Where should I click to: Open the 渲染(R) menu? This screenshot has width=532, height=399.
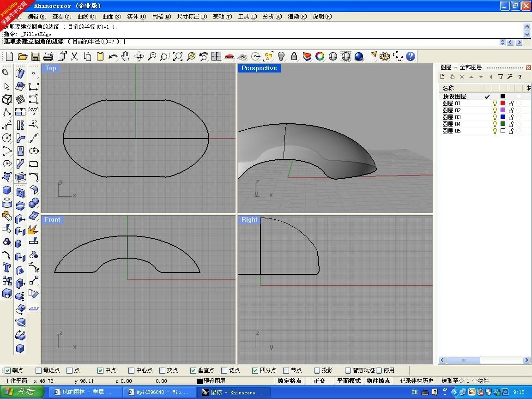tap(297, 16)
